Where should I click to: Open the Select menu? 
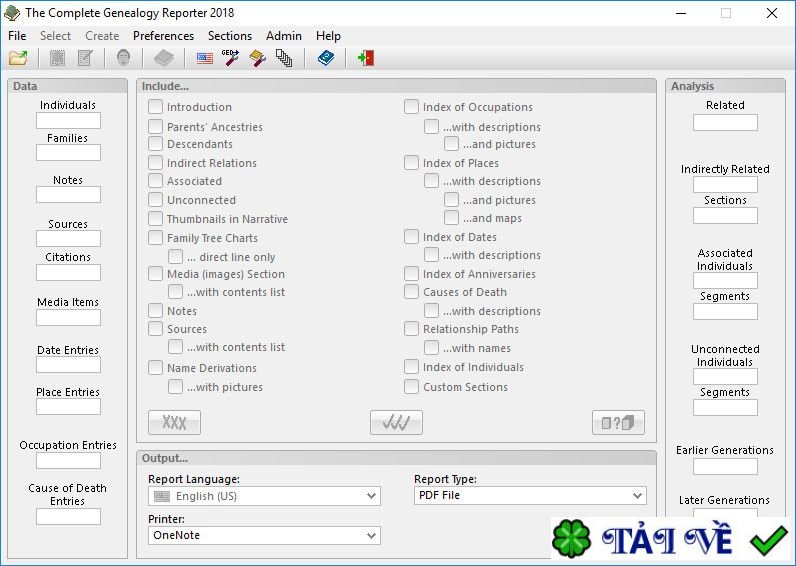pyautogui.click(x=55, y=36)
